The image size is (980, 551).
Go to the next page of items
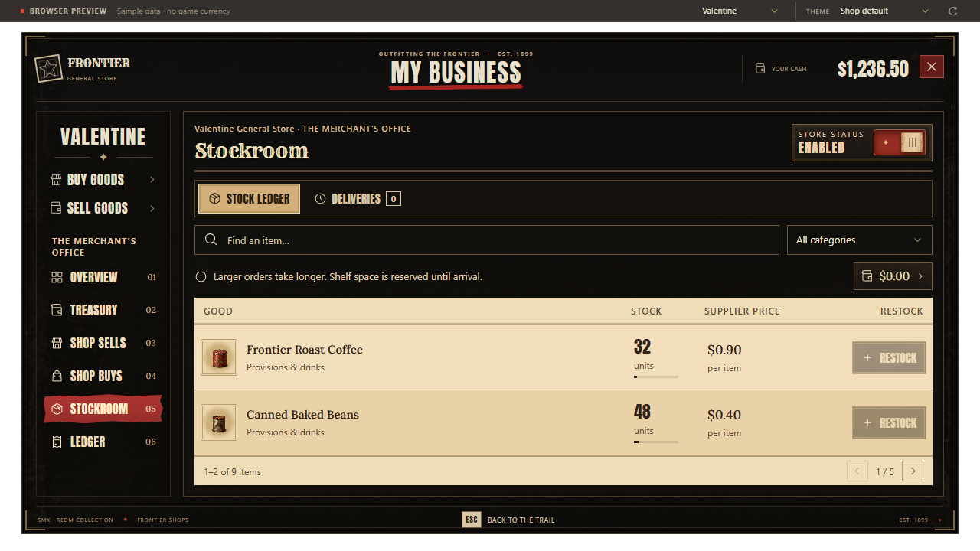click(x=913, y=471)
